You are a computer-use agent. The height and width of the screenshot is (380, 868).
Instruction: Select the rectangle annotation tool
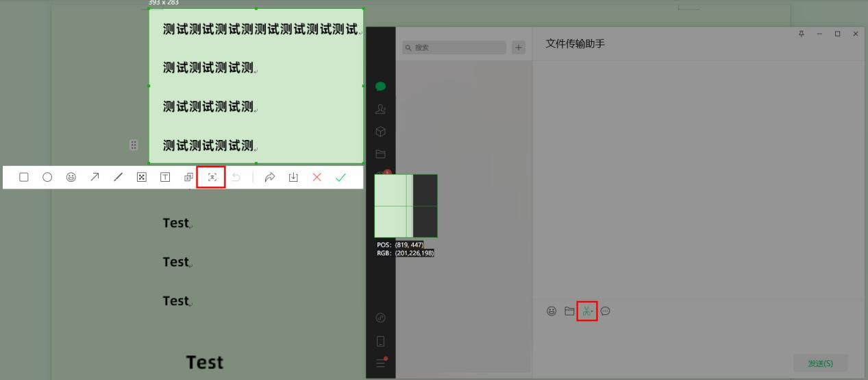coord(24,177)
